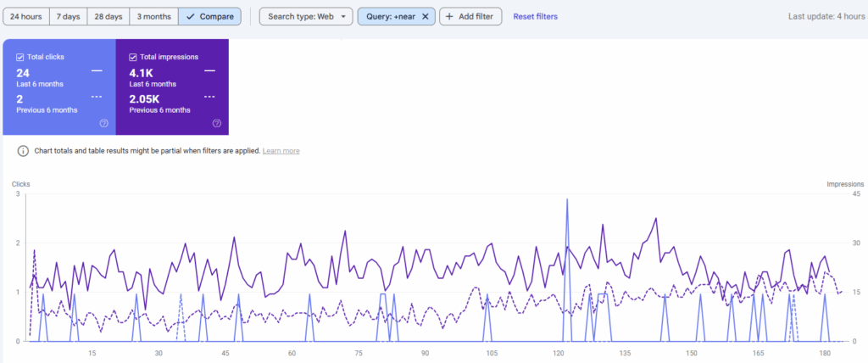Click the Reset filters link
The image size is (868, 363).
tap(535, 16)
